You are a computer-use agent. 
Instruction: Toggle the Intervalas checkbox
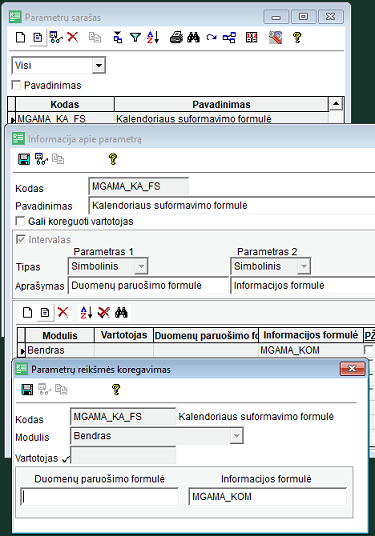[x=21, y=239]
